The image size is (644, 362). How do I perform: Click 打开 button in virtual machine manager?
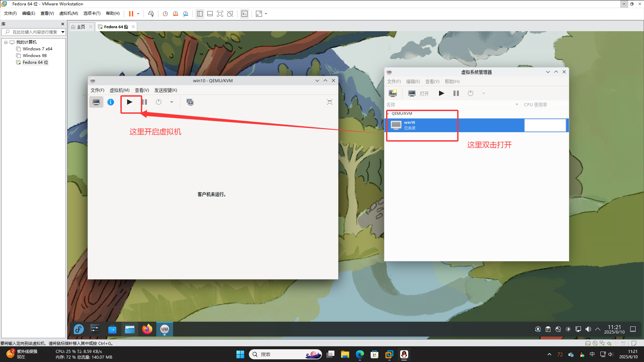click(x=419, y=93)
